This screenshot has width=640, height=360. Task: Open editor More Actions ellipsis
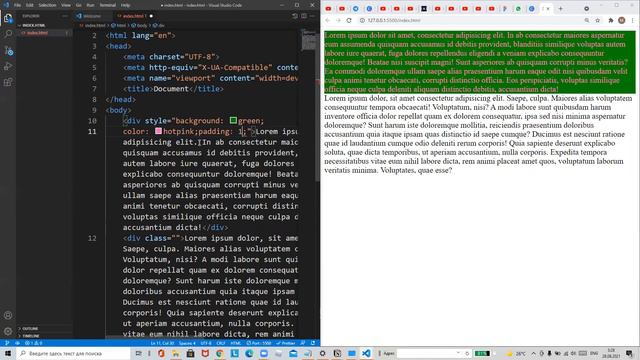[313, 16]
